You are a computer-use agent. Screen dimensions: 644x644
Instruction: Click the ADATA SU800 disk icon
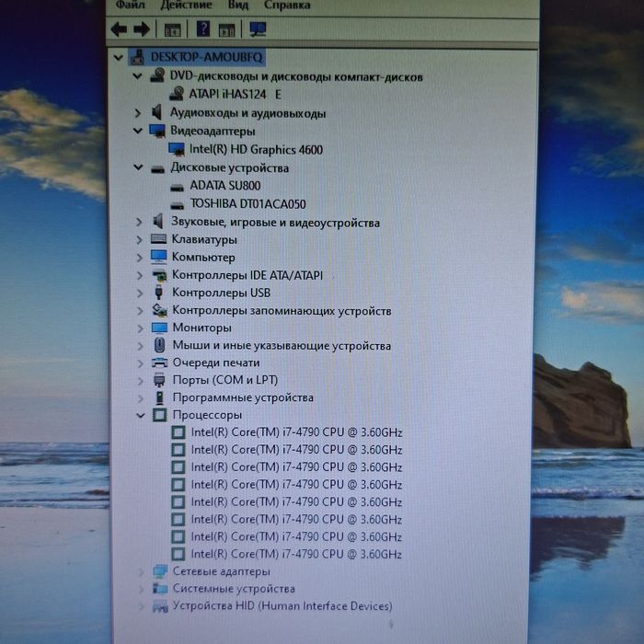coord(177,188)
